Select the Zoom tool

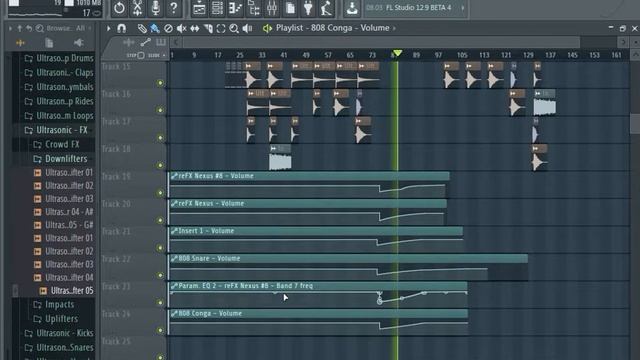[234, 28]
